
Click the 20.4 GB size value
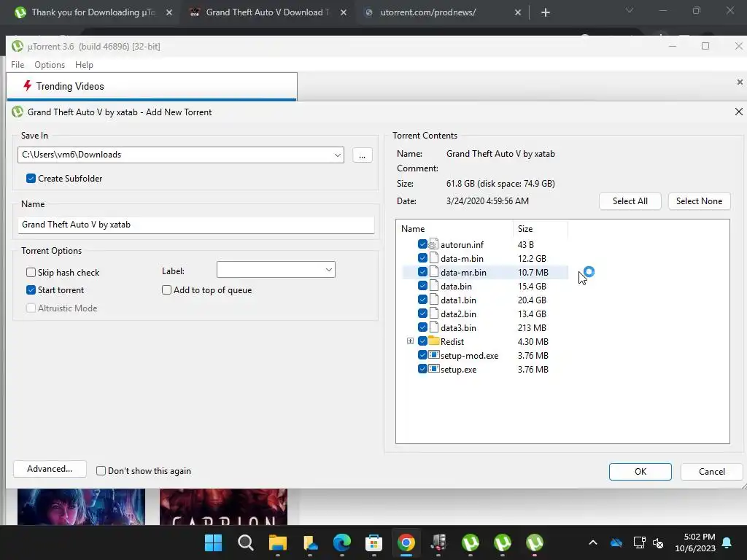click(532, 300)
